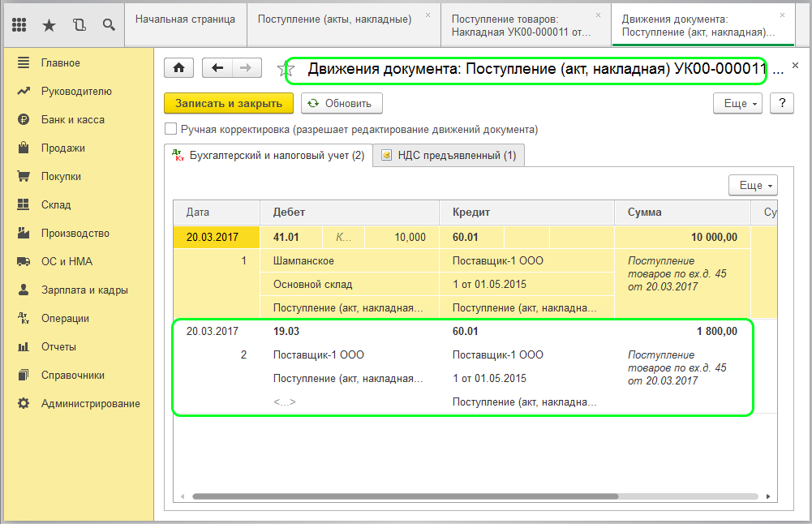Open Favorites star in top toolbar

(49, 25)
